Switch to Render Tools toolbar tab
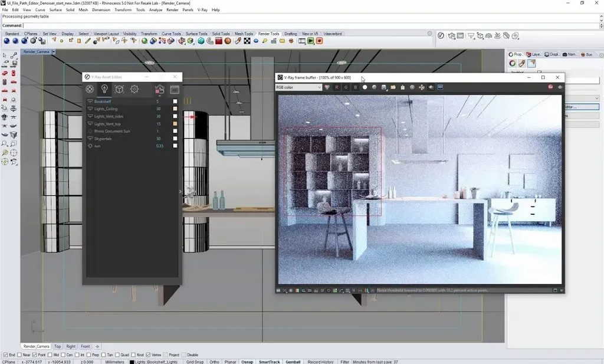This screenshot has height=364, width=604. [x=268, y=34]
